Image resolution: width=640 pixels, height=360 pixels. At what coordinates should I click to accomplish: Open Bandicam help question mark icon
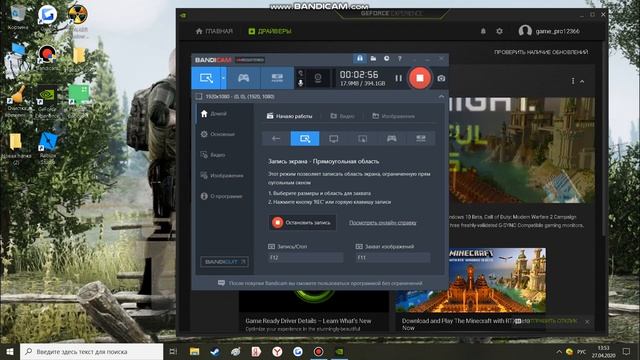click(x=400, y=59)
